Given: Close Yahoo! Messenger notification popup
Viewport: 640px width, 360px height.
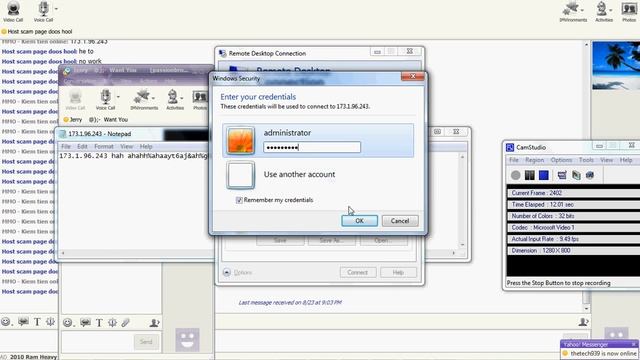Looking at the screenshot, I should 633,344.
